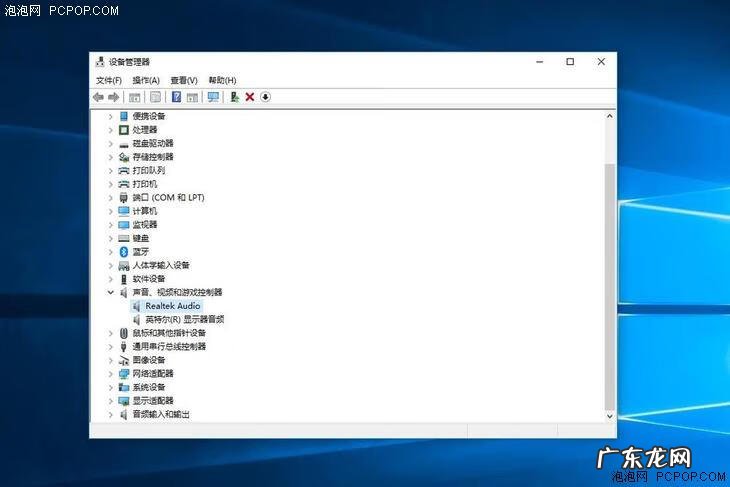This screenshot has width=730, height=487.
Task: Expand the 打印机 node
Action: point(111,184)
